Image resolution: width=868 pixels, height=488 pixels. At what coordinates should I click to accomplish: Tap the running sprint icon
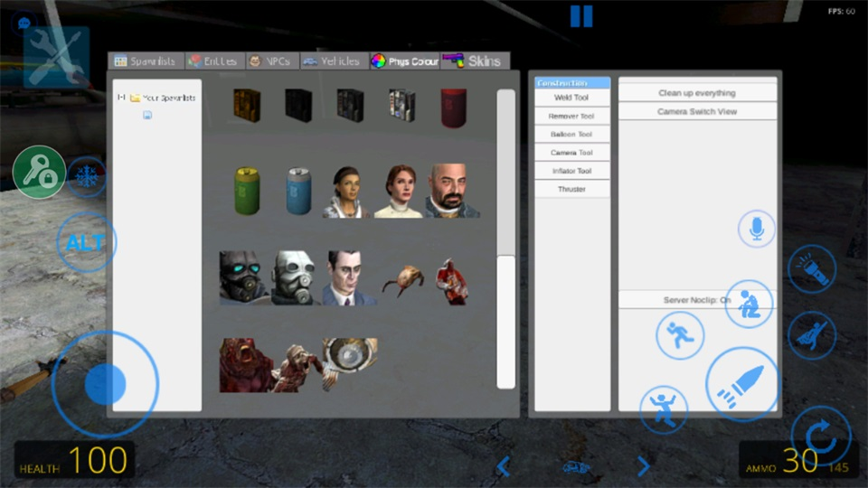(x=680, y=334)
